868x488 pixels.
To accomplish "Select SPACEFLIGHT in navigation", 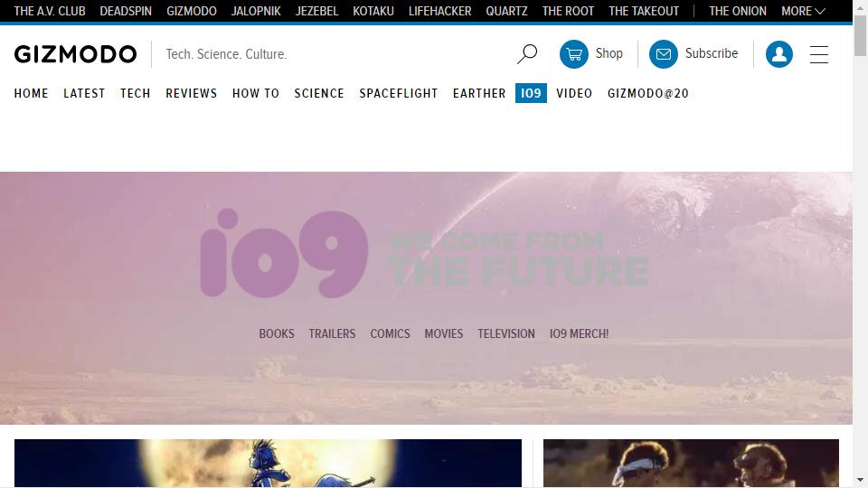I will [399, 93].
